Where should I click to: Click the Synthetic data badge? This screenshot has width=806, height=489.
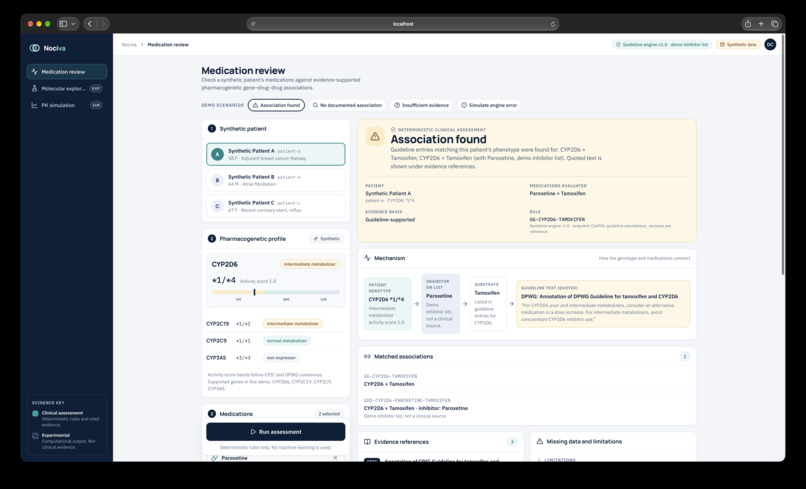[x=738, y=45]
